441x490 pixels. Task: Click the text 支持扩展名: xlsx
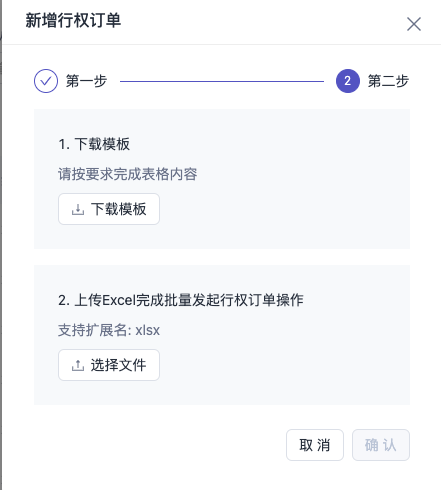coord(109,330)
